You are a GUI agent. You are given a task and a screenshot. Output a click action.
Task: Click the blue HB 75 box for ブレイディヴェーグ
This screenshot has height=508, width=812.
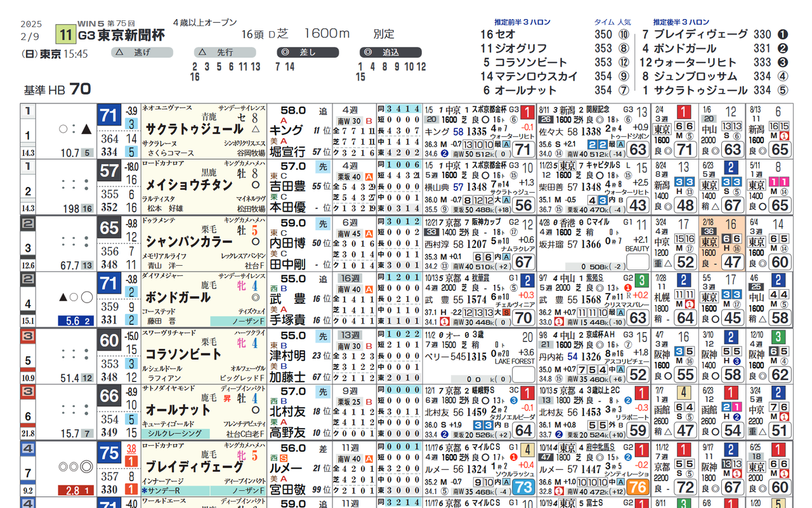[x=109, y=453]
